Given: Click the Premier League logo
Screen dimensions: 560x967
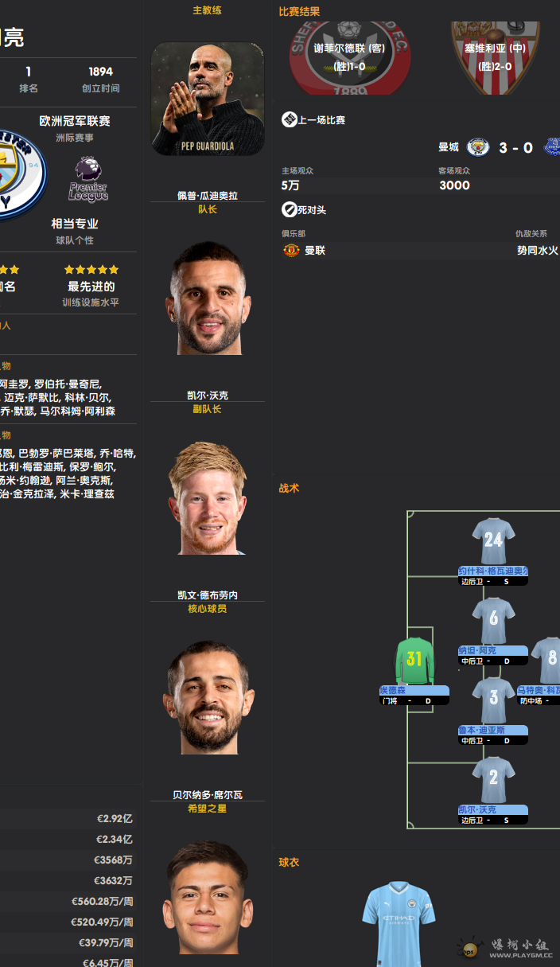Looking at the screenshot, I should pos(88,179).
